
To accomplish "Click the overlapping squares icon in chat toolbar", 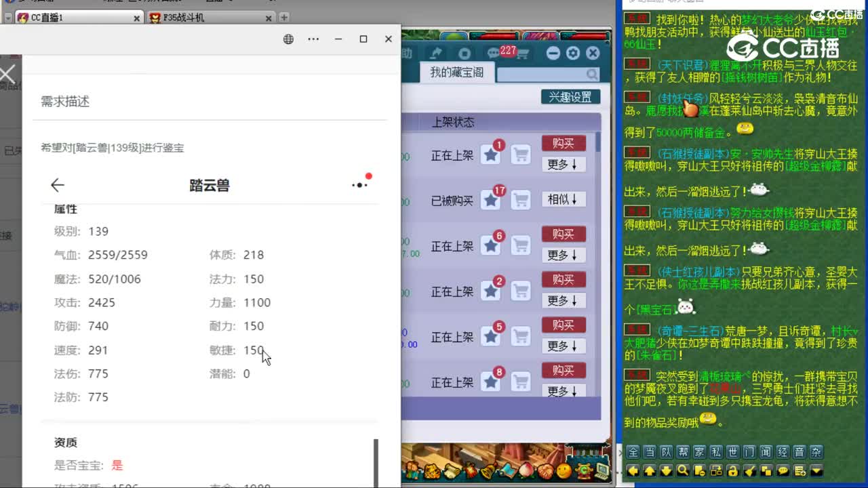I will pyautogui.click(x=766, y=471).
